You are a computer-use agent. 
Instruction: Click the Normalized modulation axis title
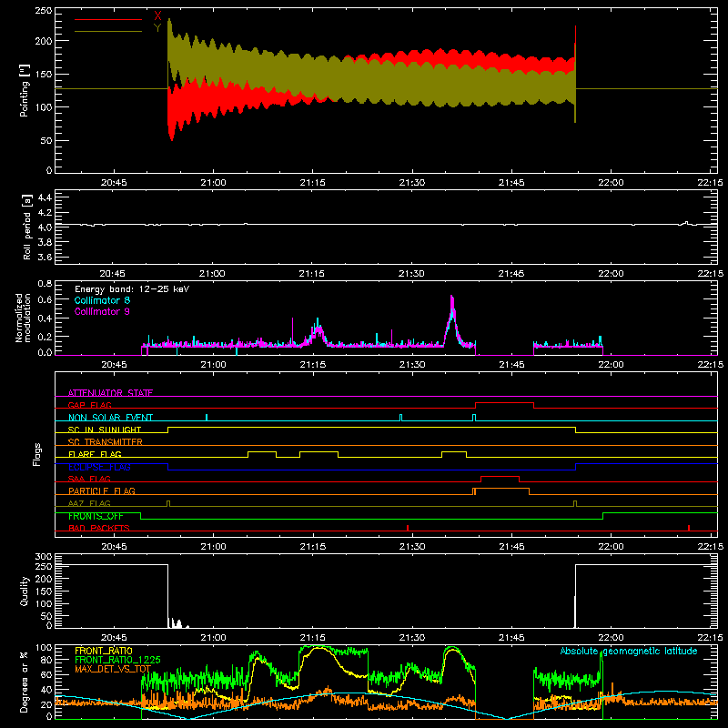point(24,318)
